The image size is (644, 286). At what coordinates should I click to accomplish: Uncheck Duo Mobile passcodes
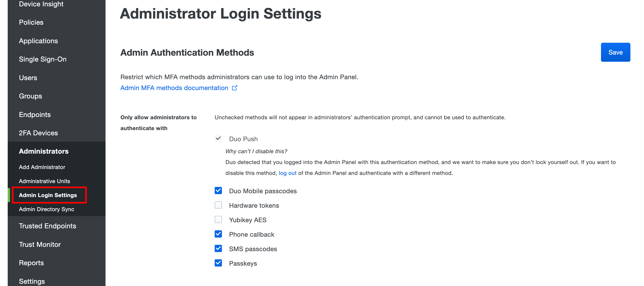click(218, 191)
